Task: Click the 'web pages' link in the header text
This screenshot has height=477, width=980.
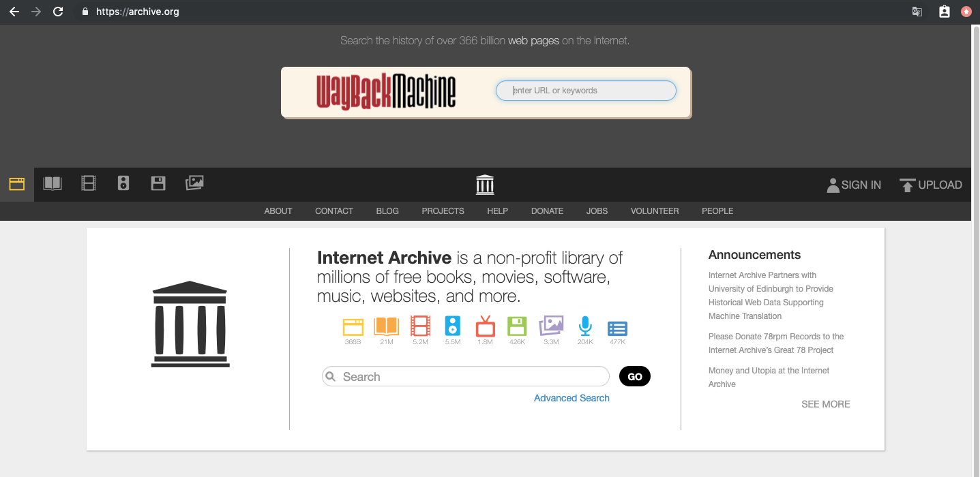Action: tap(533, 41)
